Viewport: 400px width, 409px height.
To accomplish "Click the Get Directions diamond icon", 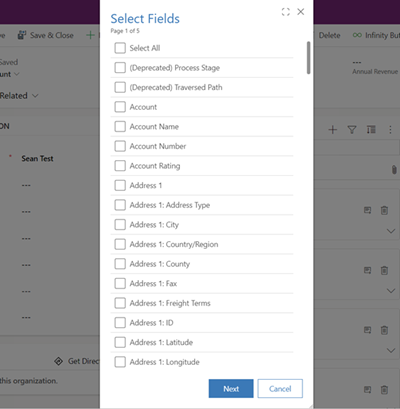I will coord(59,361).
